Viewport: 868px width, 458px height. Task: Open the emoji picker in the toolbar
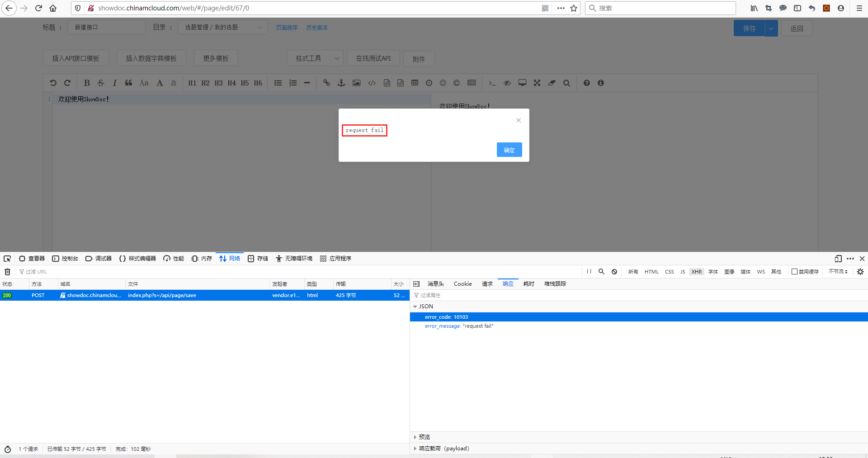443,83
